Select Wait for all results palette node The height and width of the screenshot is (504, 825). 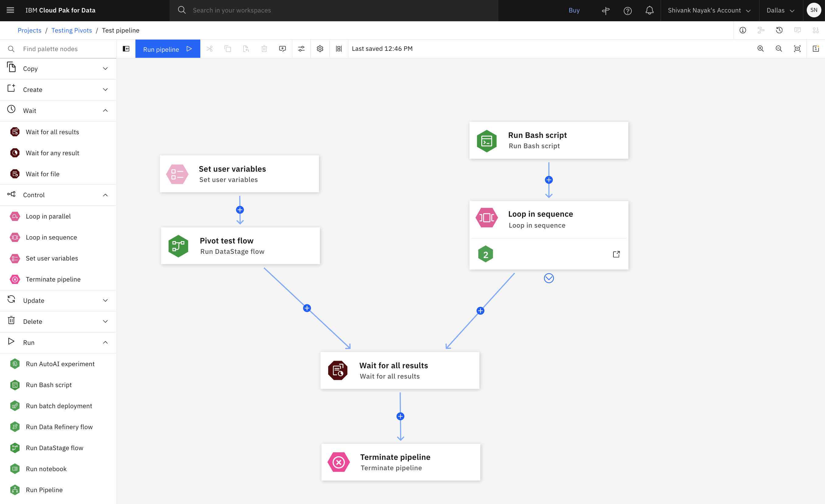pos(58,132)
